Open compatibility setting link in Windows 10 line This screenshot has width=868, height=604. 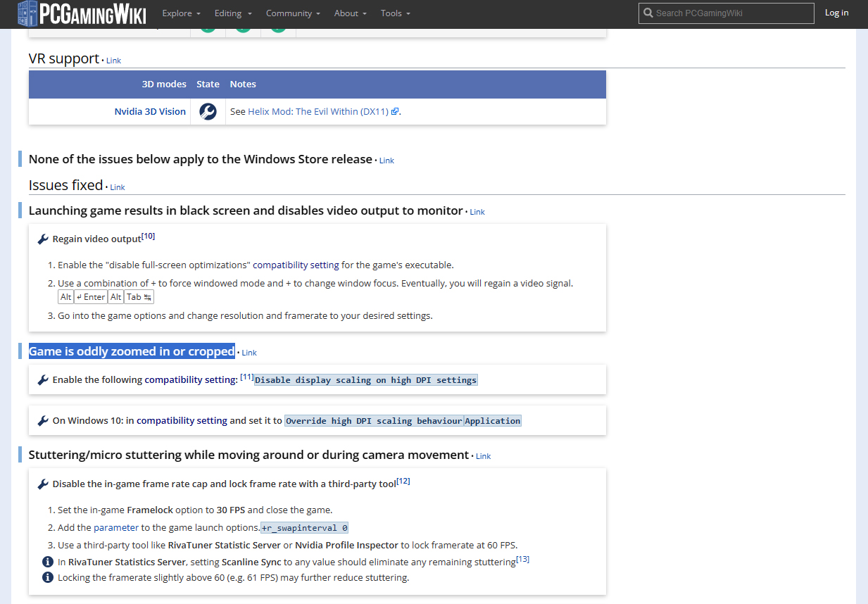coord(182,420)
